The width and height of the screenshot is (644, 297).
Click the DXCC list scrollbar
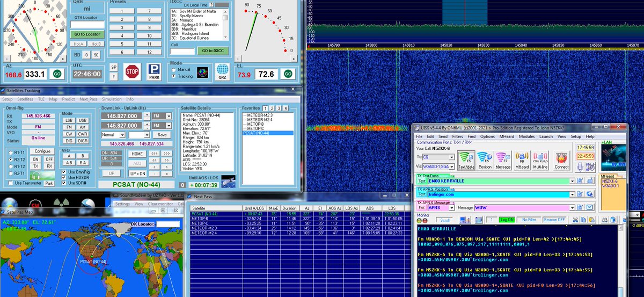[225, 24]
